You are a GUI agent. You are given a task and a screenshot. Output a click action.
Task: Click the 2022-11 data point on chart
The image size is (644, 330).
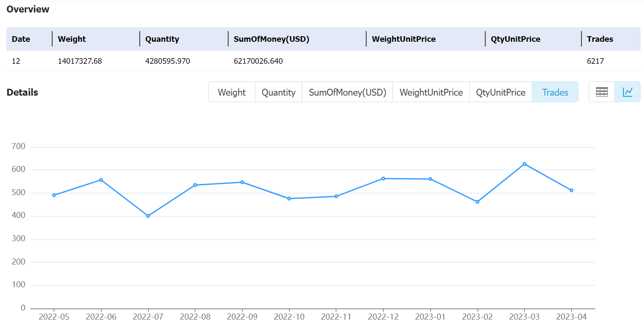336,196
